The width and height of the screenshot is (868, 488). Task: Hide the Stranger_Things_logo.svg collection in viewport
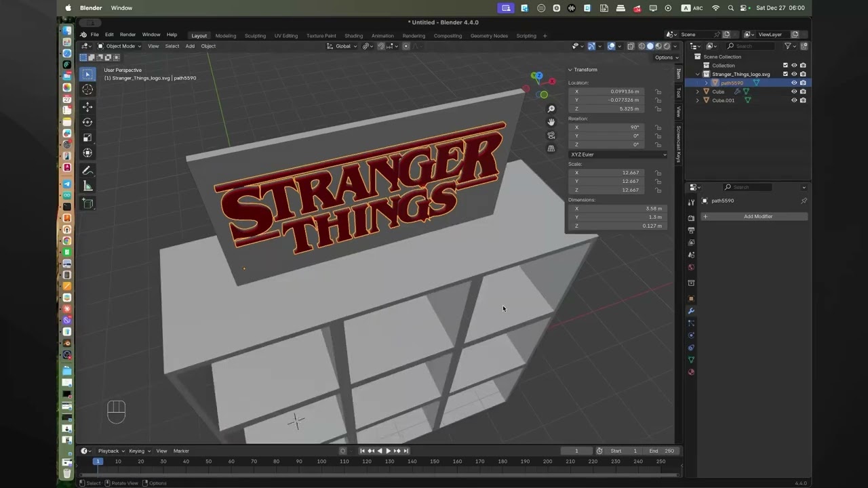(794, 74)
